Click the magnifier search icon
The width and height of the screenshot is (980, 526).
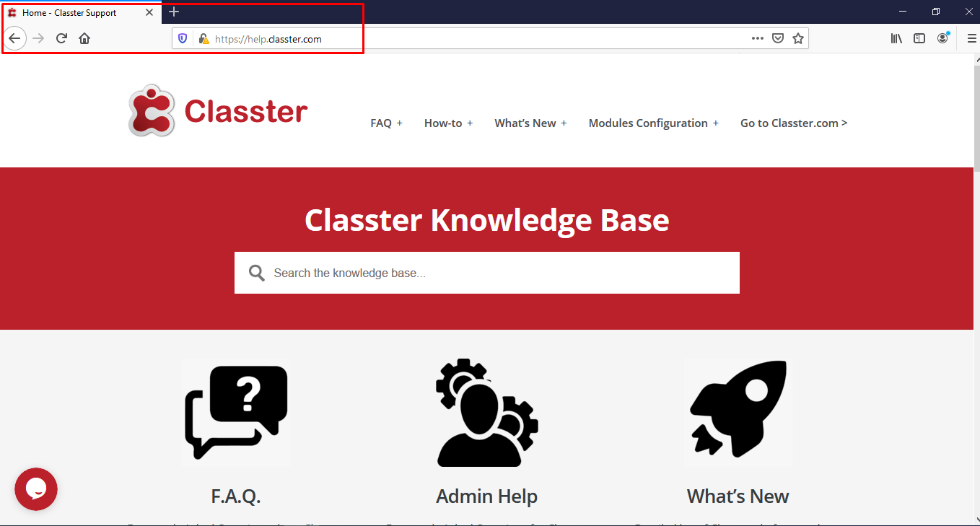(x=257, y=273)
